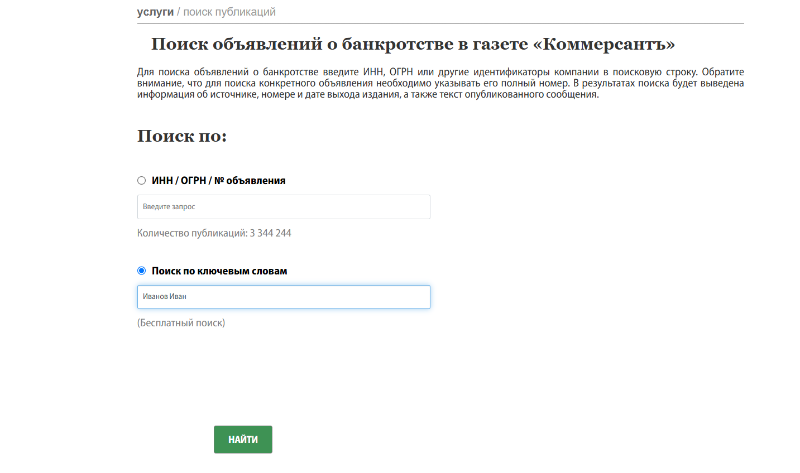Select the ИНН / ОГРН / № объявления radio button
This screenshot has width=800, height=473.
[141, 181]
